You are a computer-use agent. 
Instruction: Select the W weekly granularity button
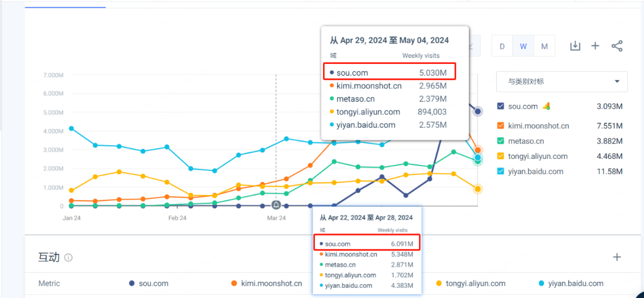(x=523, y=46)
